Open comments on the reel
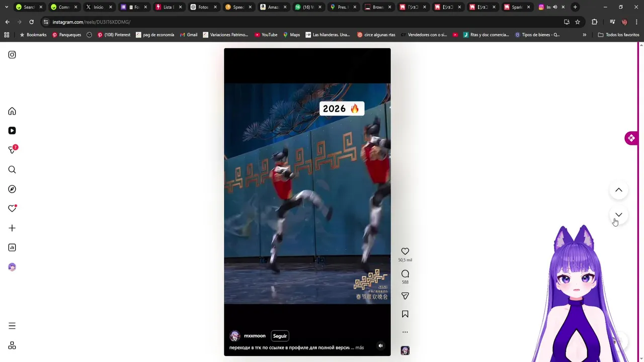 click(x=405, y=274)
